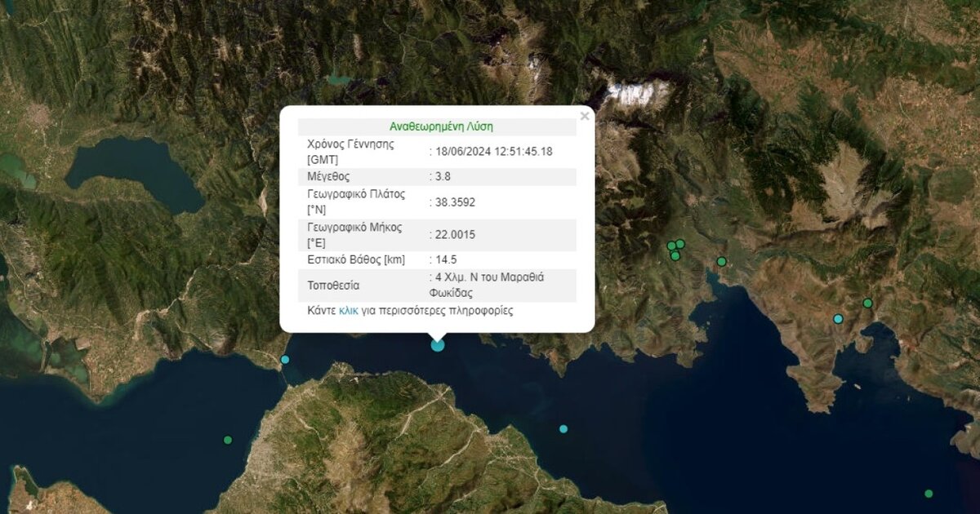This screenshot has width=980, height=514.
Task: Click the green marker in the bottom-right sea
Action: click(x=929, y=494)
